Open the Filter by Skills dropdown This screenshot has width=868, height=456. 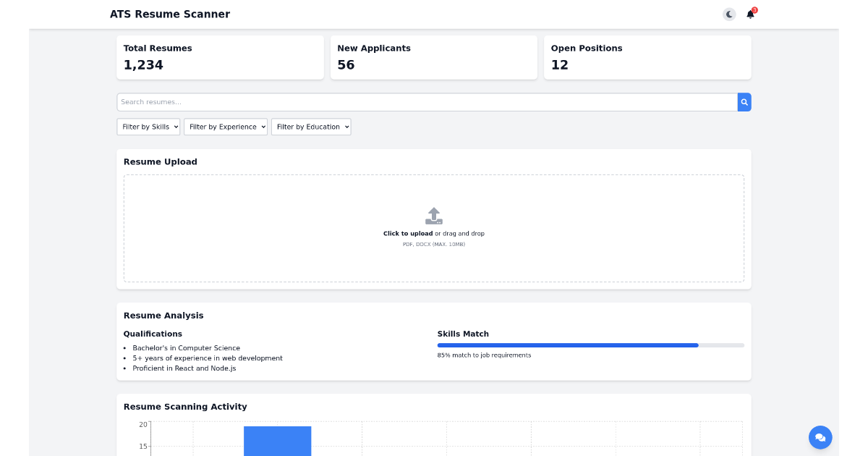point(148,127)
